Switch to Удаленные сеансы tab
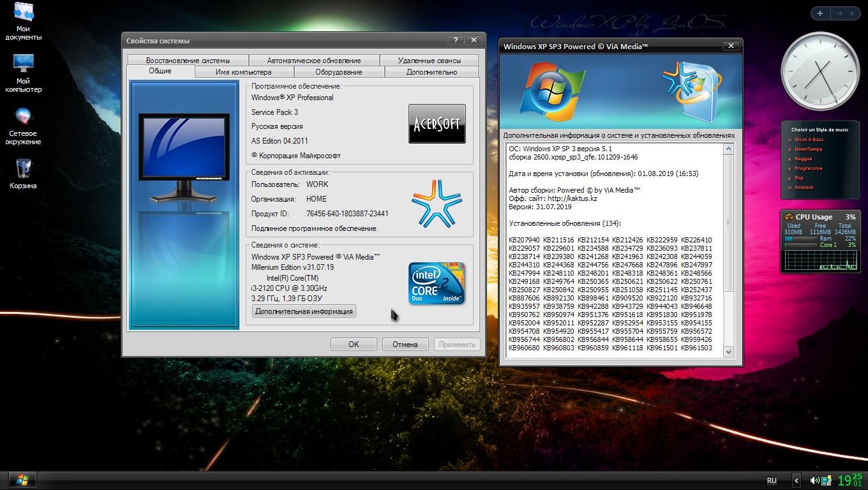This screenshot has width=868, height=490. [x=429, y=61]
